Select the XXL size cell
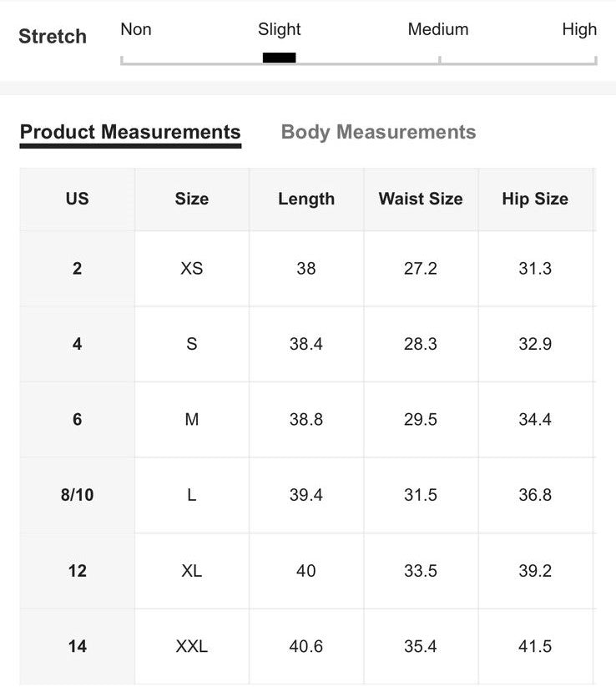Viewport: 616px width, 687px height. (x=191, y=646)
